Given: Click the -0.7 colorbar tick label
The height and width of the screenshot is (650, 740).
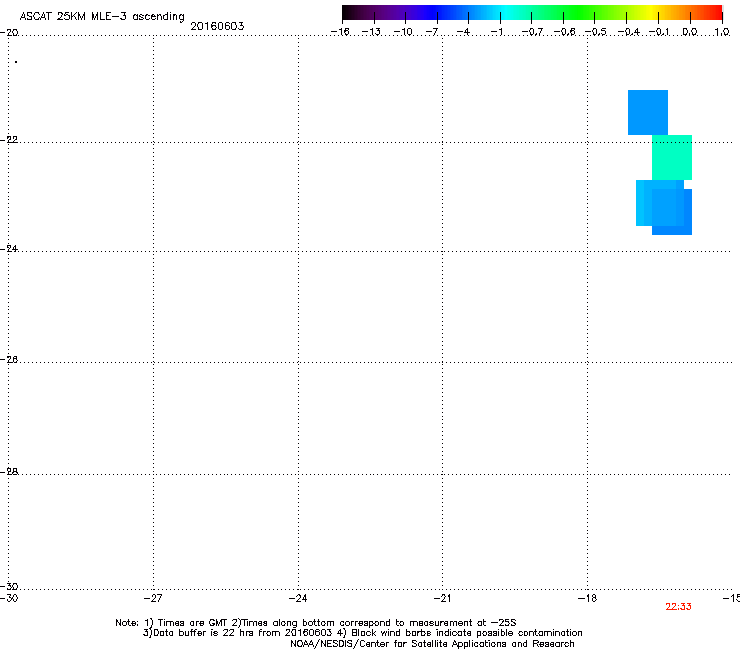Looking at the screenshot, I should (x=532, y=32).
